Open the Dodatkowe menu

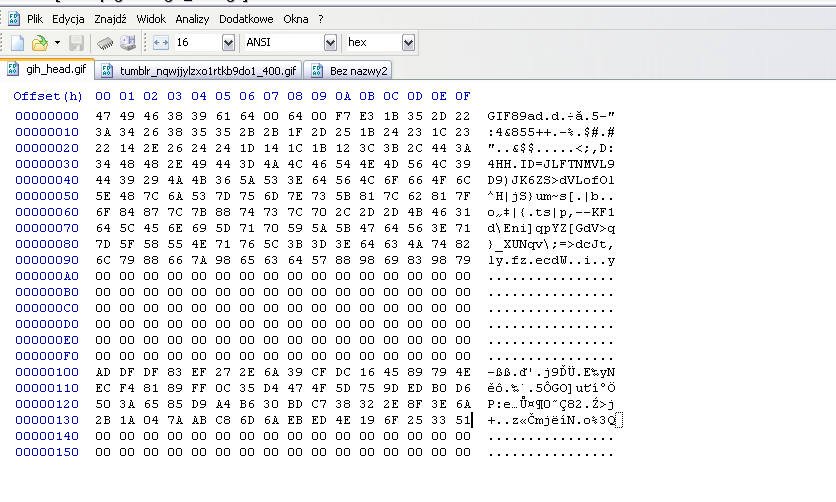point(246,19)
